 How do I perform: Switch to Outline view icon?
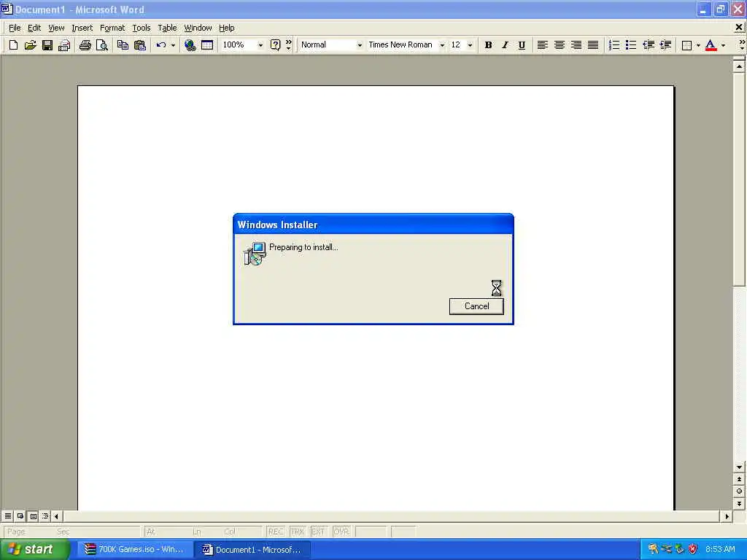pos(45,516)
